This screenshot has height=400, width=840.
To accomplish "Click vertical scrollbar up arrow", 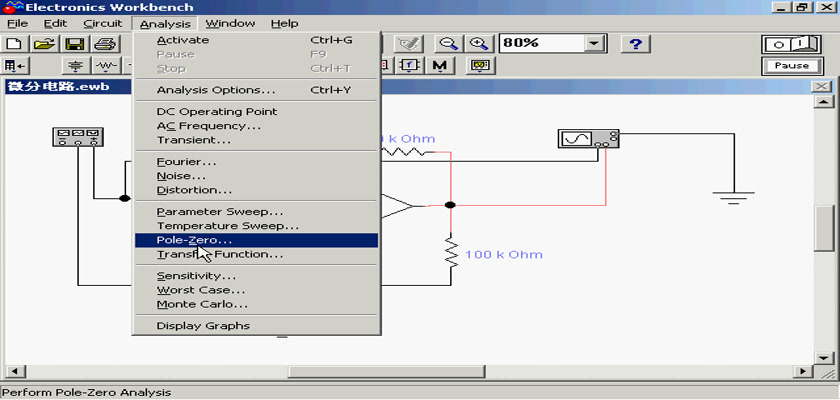I will (x=824, y=102).
